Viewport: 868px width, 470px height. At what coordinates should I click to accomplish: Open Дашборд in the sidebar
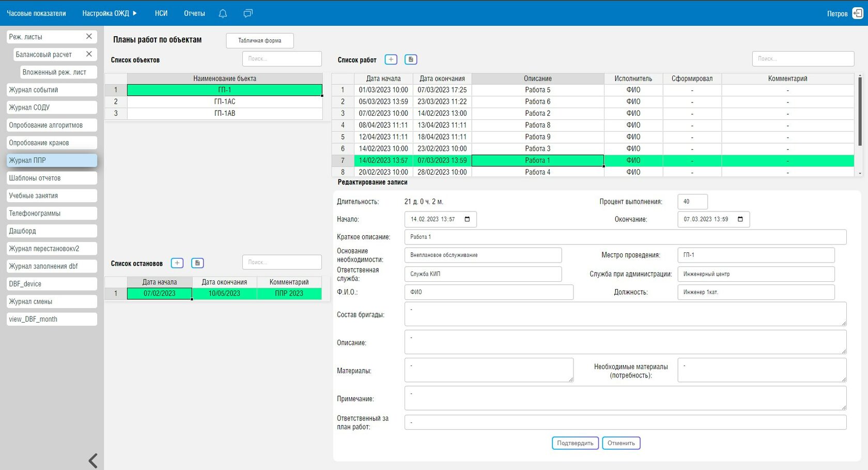pos(52,231)
